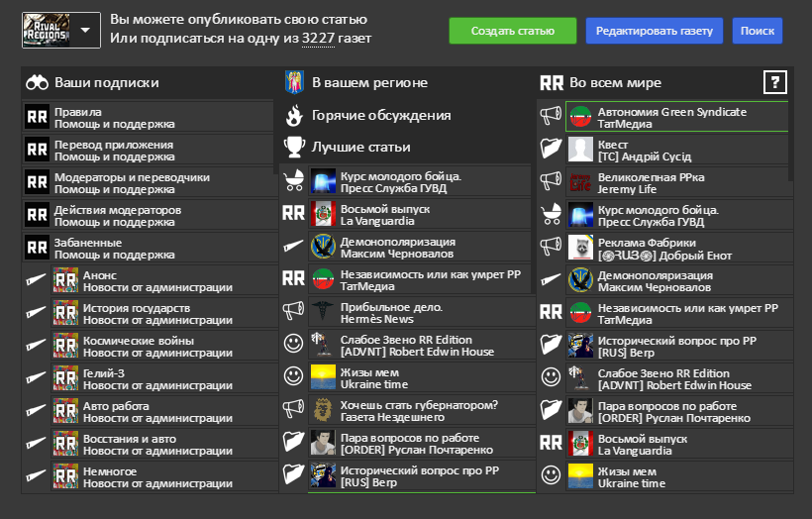Viewport: 812px width, 519px height.
Task: Click the stroller icon beside Курс молодого бойца in the regional list
Action: [x=294, y=182]
